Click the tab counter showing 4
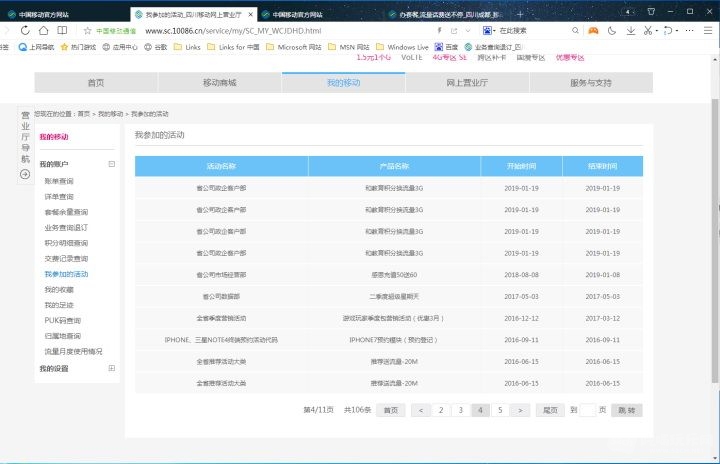720x464 pixels. [x=628, y=11]
